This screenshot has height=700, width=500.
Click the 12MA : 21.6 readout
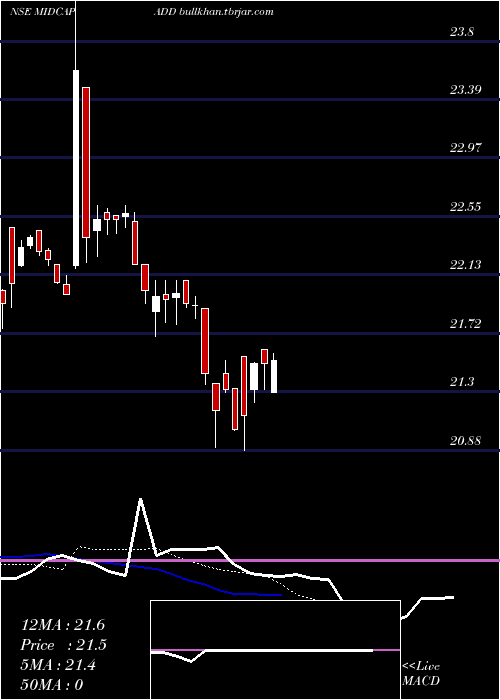62,625
